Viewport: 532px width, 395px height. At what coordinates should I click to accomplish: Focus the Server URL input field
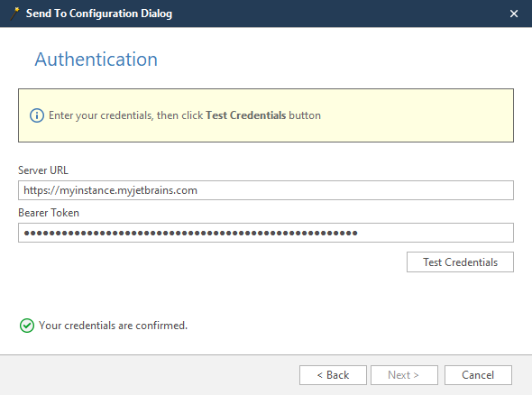coord(266,190)
